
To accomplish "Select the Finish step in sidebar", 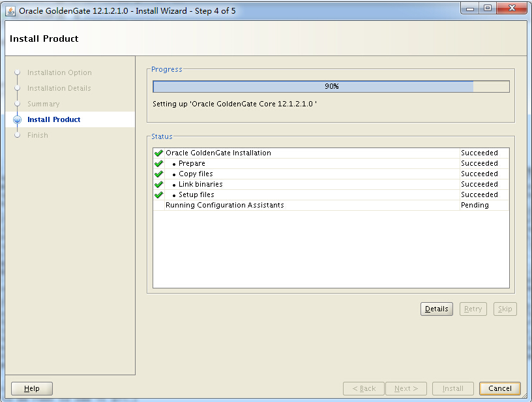I will [38, 135].
